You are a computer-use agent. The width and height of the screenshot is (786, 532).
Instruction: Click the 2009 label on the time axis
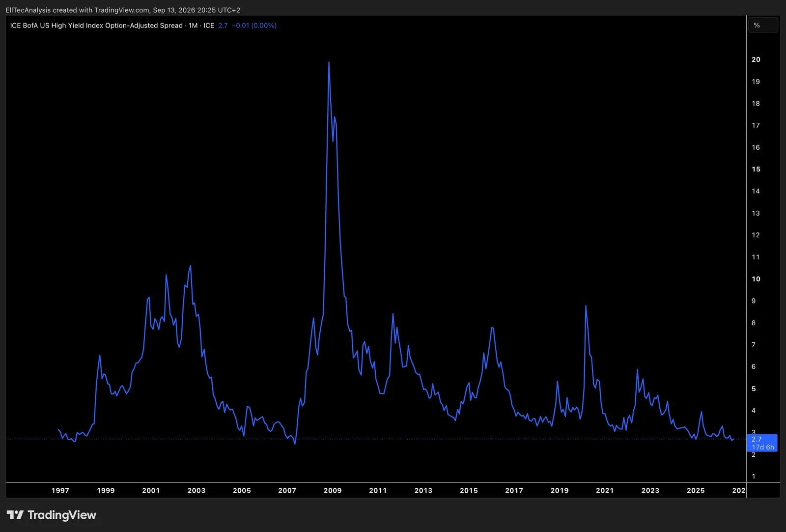tap(333, 490)
